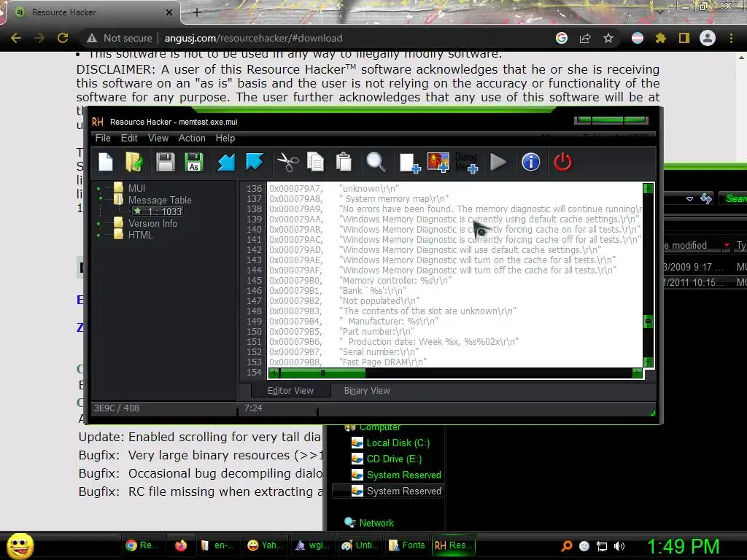Click the blue arrow pointing down-left
Screen dimensions: 747x560
226,162
